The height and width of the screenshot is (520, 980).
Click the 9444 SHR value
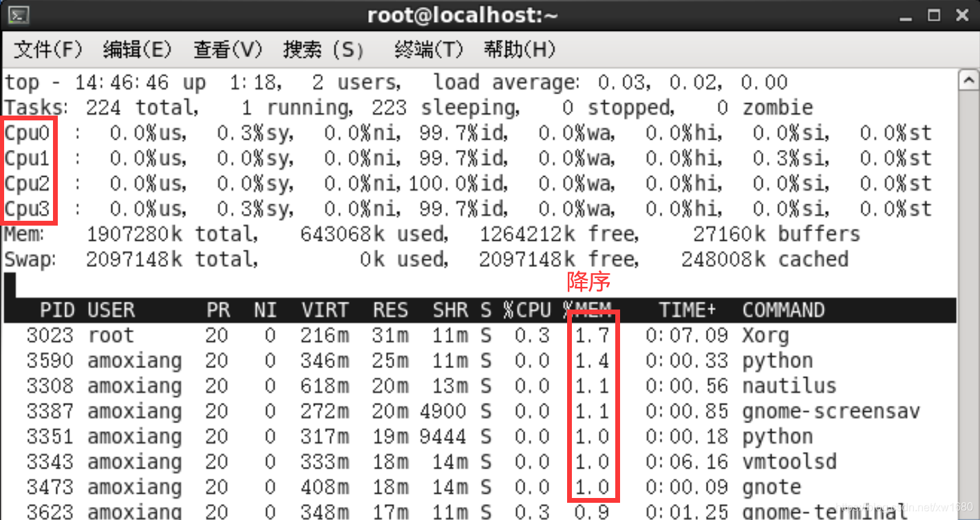point(444,437)
